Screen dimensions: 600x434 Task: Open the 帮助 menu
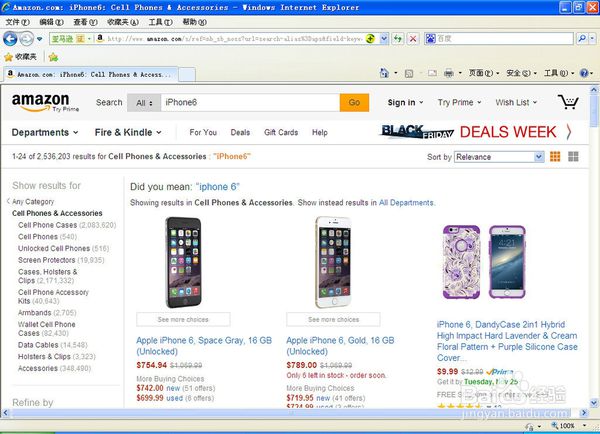pyautogui.click(x=194, y=22)
